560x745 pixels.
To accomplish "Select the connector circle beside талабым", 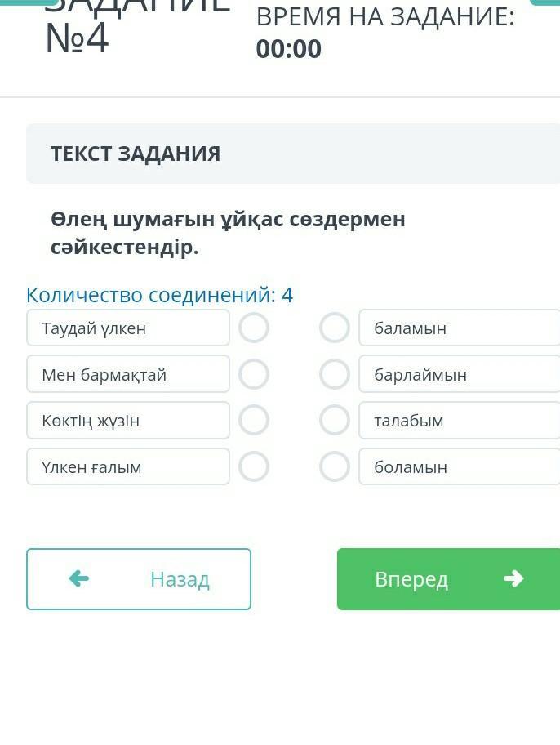I will click(335, 421).
